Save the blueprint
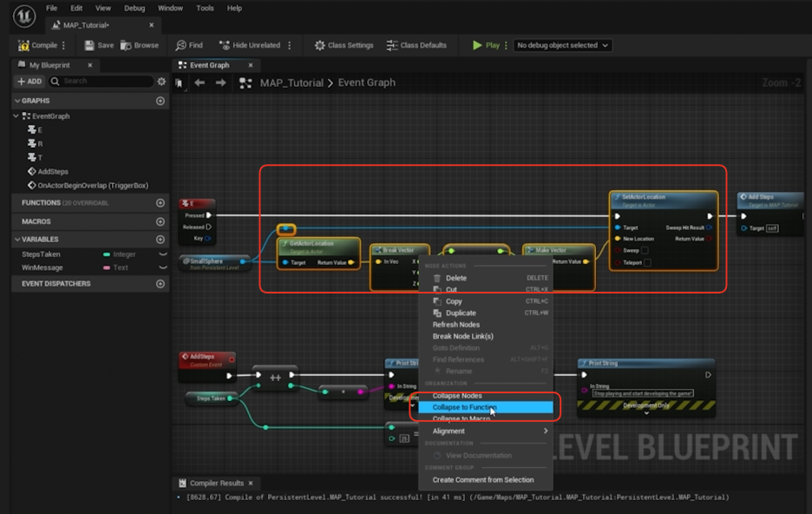812x514 pixels. coord(99,46)
